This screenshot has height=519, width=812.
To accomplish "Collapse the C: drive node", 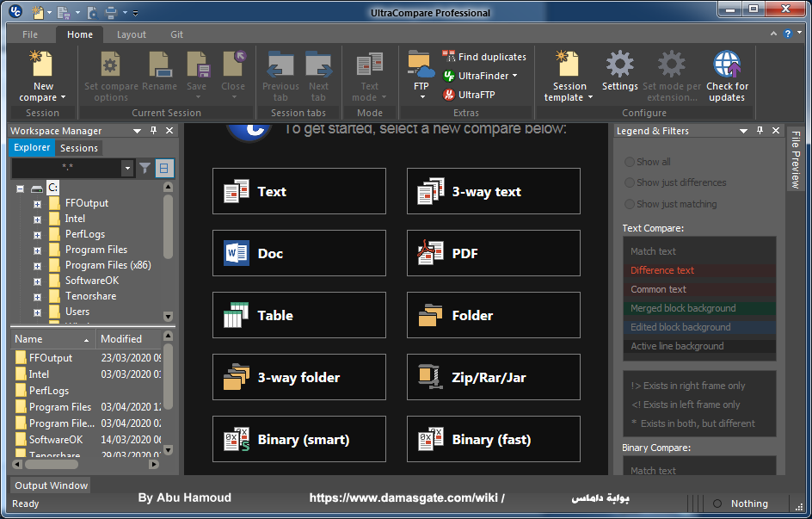I will (20, 188).
